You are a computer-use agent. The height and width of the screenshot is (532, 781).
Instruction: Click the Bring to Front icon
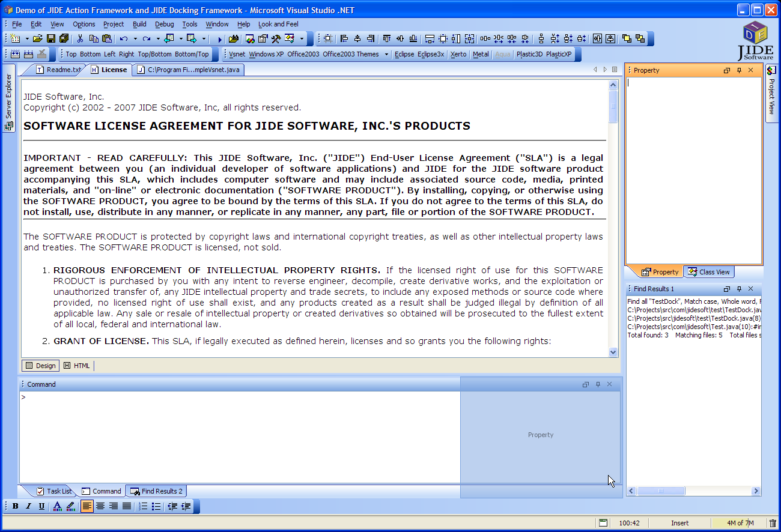click(x=627, y=38)
